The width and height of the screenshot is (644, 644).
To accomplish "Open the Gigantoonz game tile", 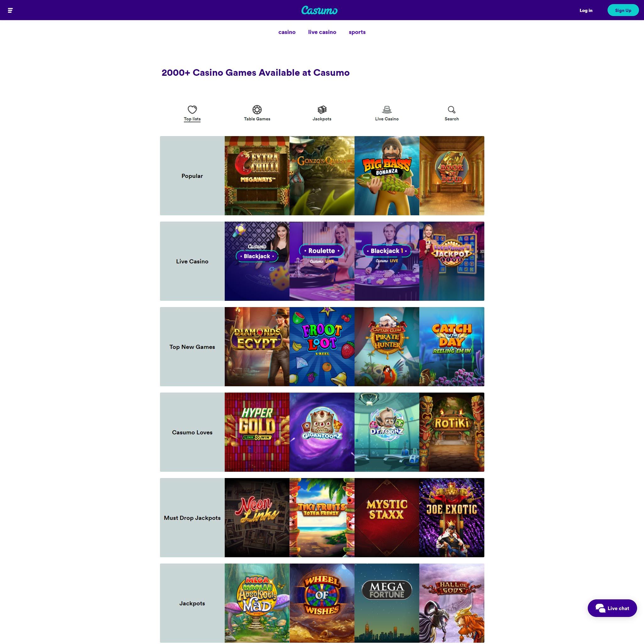I will pyautogui.click(x=322, y=432).
